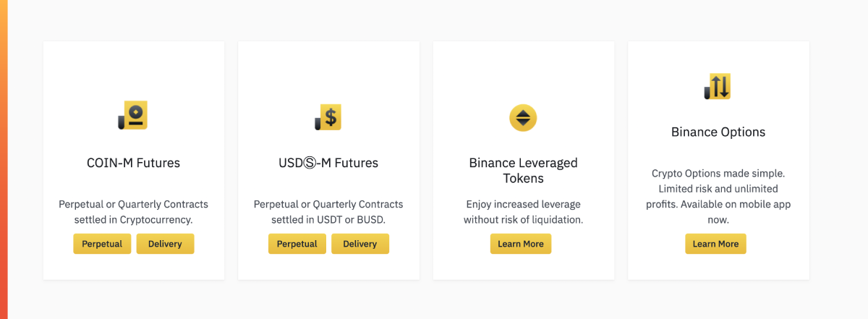Screen dimensions: 868x319
Task: Click the 'settled in USDT or BUSD' description
Action: [x=328, y=219]
